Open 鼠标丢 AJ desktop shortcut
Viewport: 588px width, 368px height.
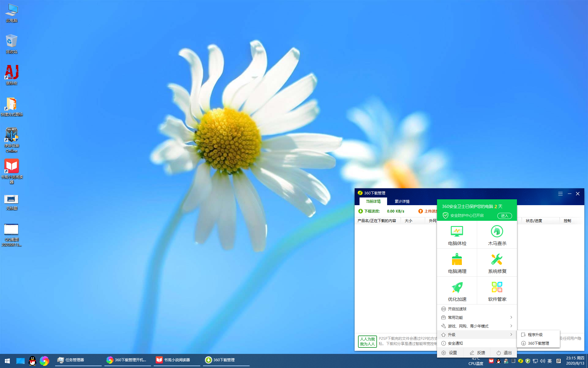click(x=12, y=75)
